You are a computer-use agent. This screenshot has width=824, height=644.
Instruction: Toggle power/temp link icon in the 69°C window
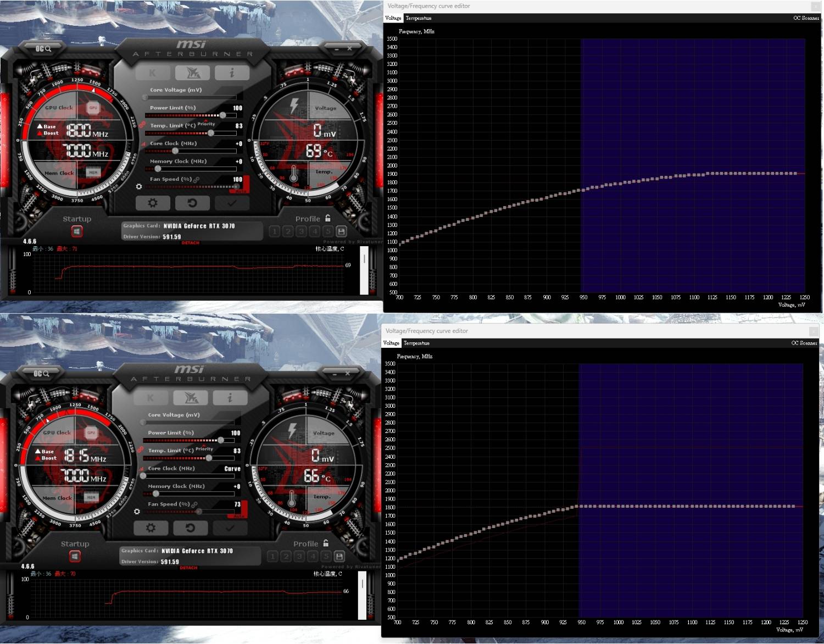pos(142,125)
